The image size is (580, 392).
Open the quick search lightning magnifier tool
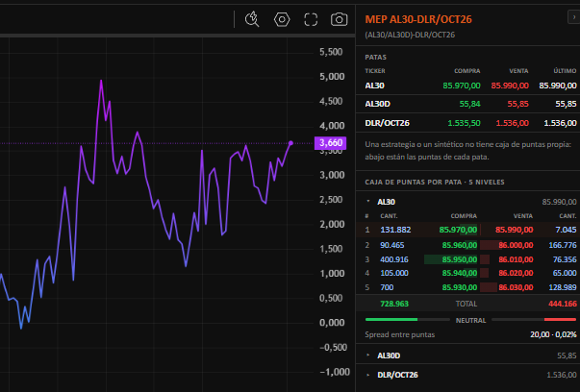[252, 19]
